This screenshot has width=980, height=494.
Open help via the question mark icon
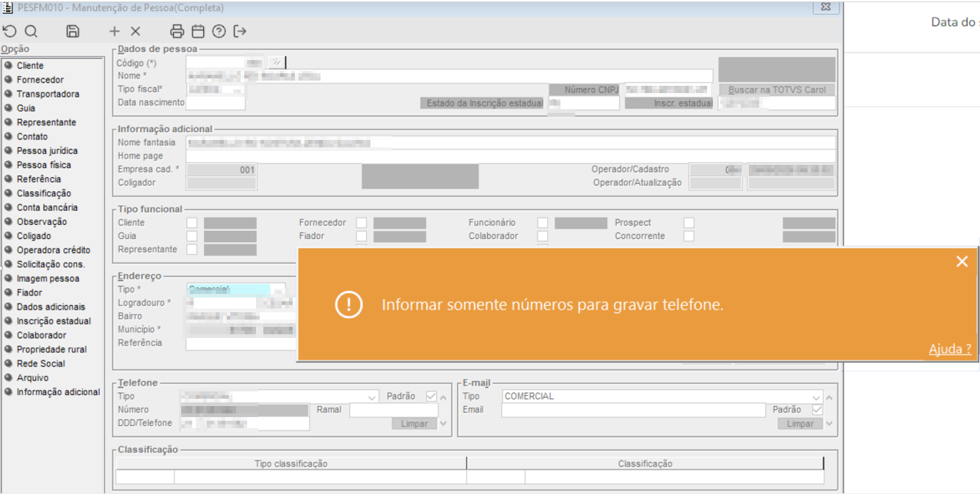[219, 32]
